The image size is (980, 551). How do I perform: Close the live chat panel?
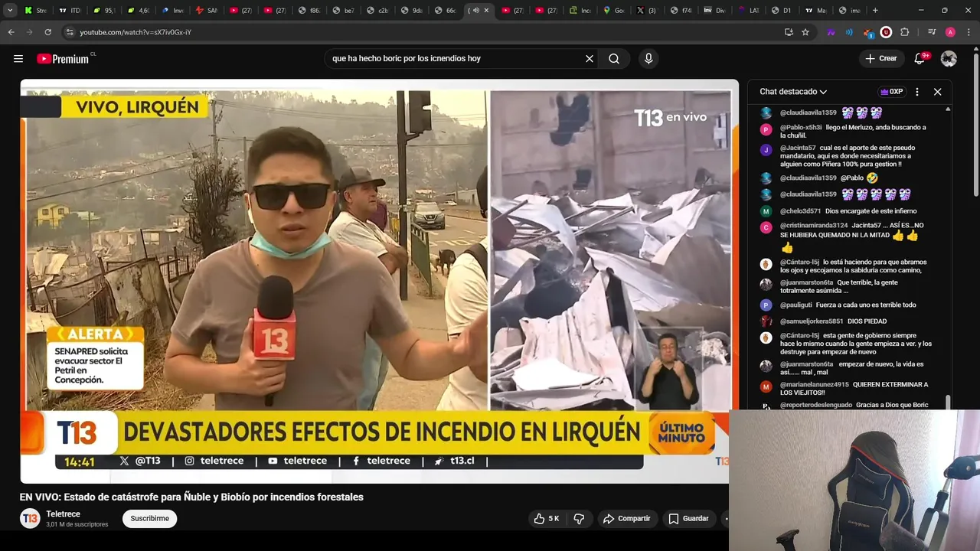coord(937,92)
